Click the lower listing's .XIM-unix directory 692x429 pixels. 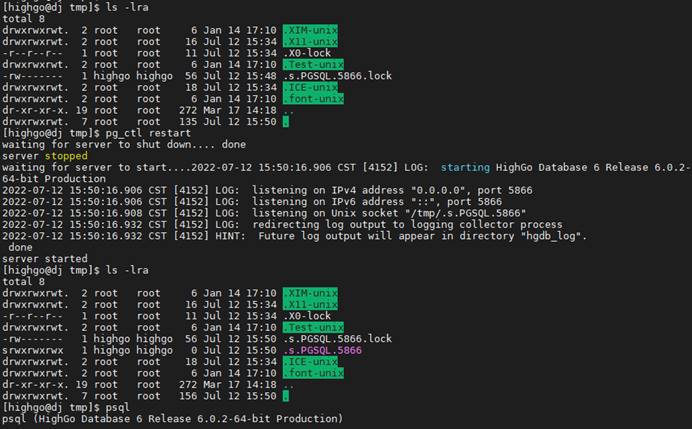pyautogui.click(x=310, y=293)
